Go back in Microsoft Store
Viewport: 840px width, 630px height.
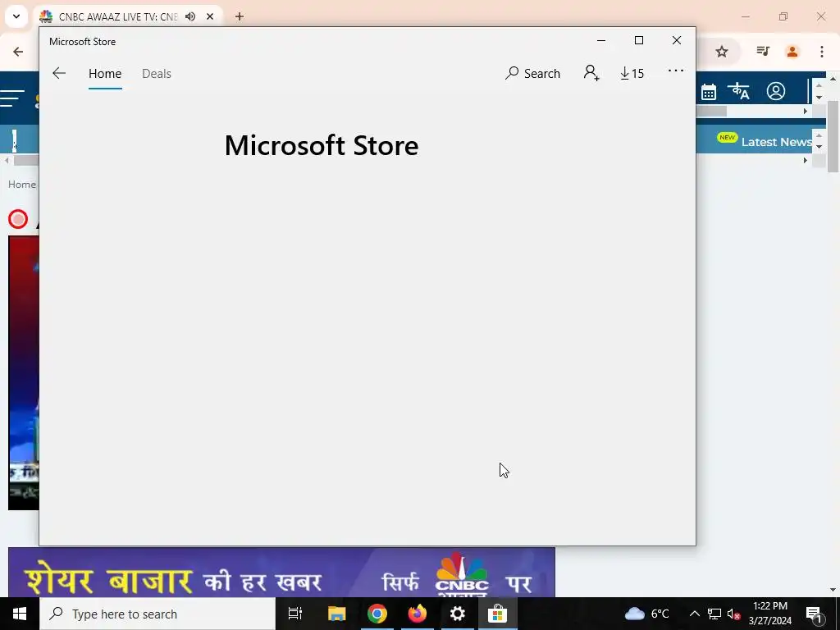(x=59, y=73)
